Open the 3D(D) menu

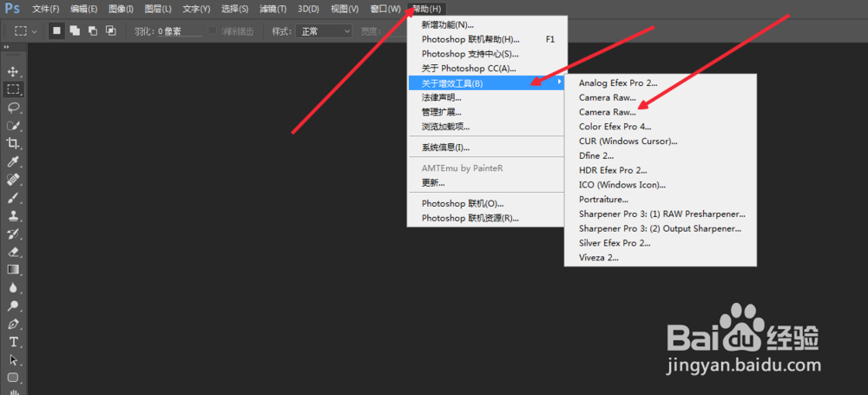point(308,10)
